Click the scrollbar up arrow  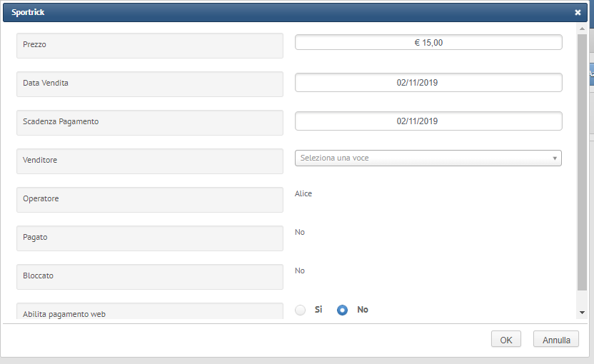pyautogui.click(x=582, y=29)
